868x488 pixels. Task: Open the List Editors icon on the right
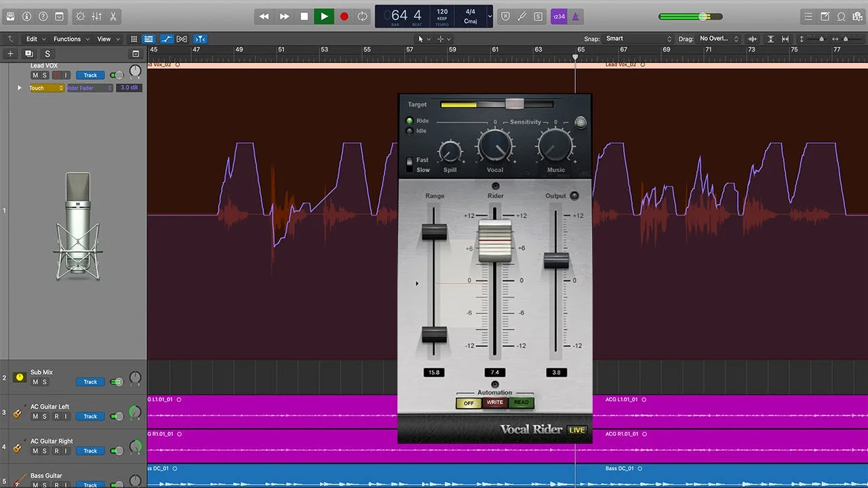point(808,16)
